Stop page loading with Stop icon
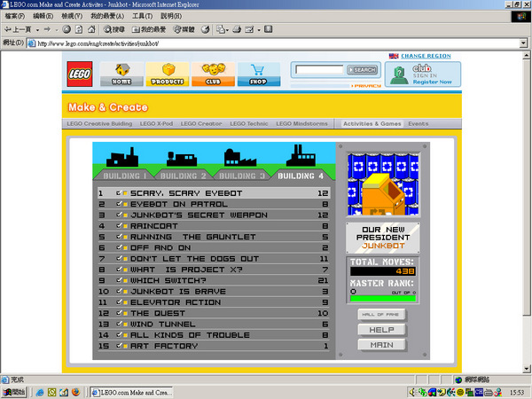Viewport: 532px width, 399px height. coord(66,29)
